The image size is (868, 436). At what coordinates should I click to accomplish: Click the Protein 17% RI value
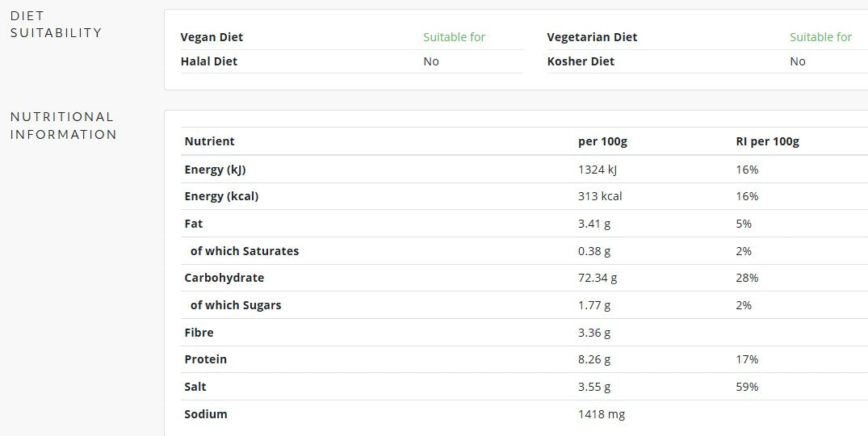point(747,359)
